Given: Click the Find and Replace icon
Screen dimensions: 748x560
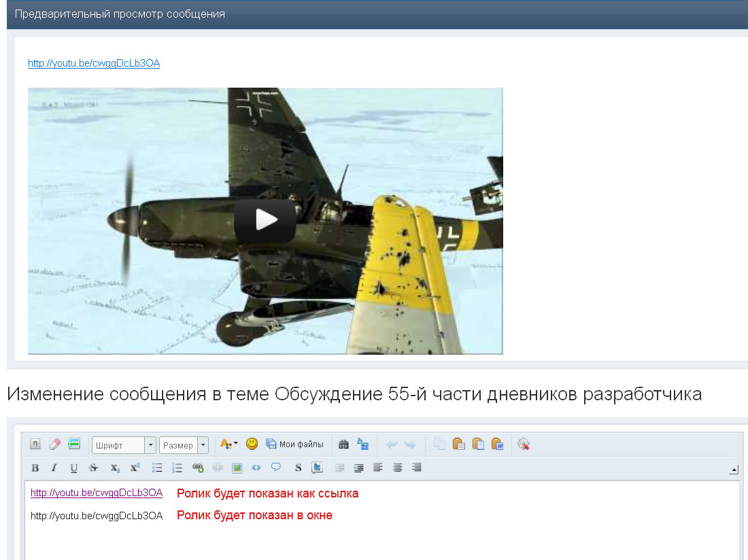Looking at the screenshot, I should (363, 444).
